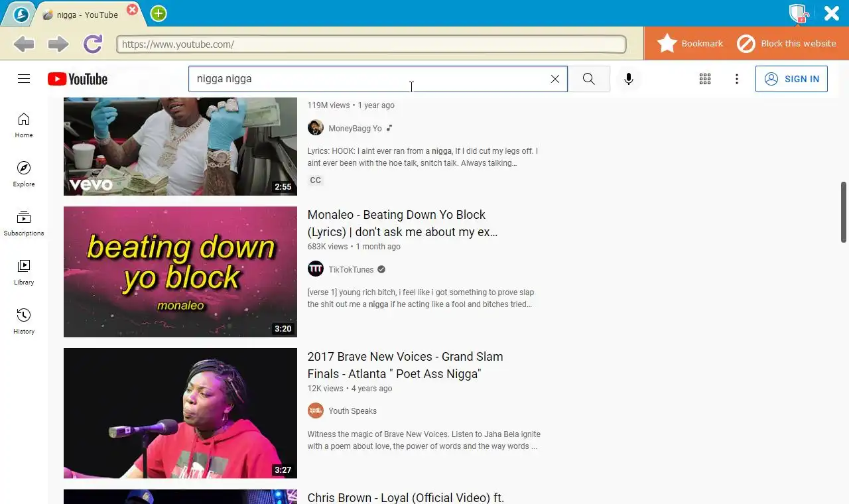849x504 pixels.
Task: Open MoneyBagg Yo channel avatar
Action: tap(316, 128)
